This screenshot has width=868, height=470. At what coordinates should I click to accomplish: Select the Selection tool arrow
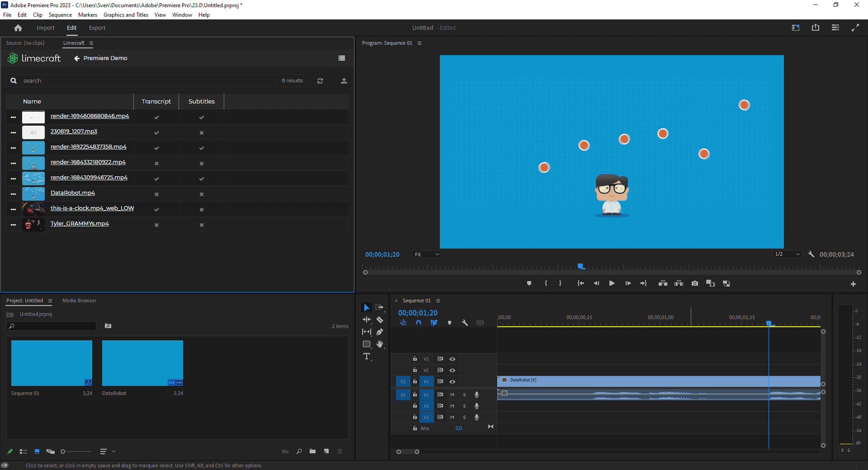pyautogui.click(x=367, y=308)
